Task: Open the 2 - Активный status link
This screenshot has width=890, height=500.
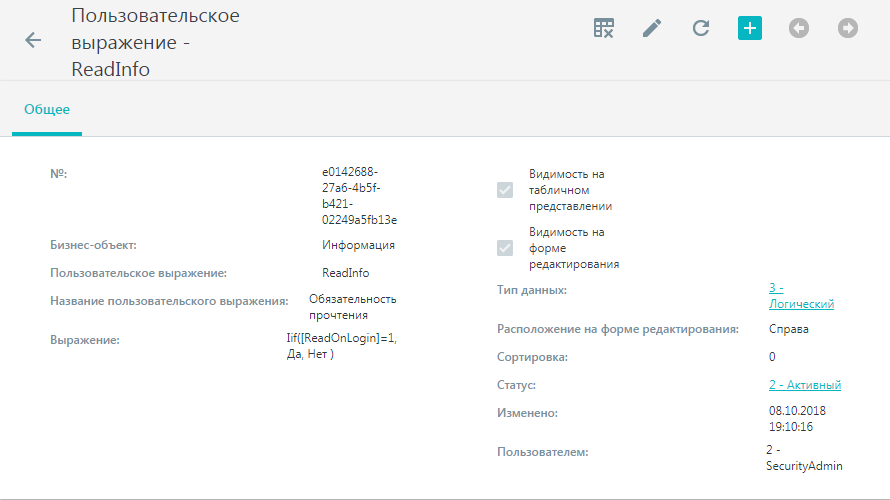Action: point(805,385)
